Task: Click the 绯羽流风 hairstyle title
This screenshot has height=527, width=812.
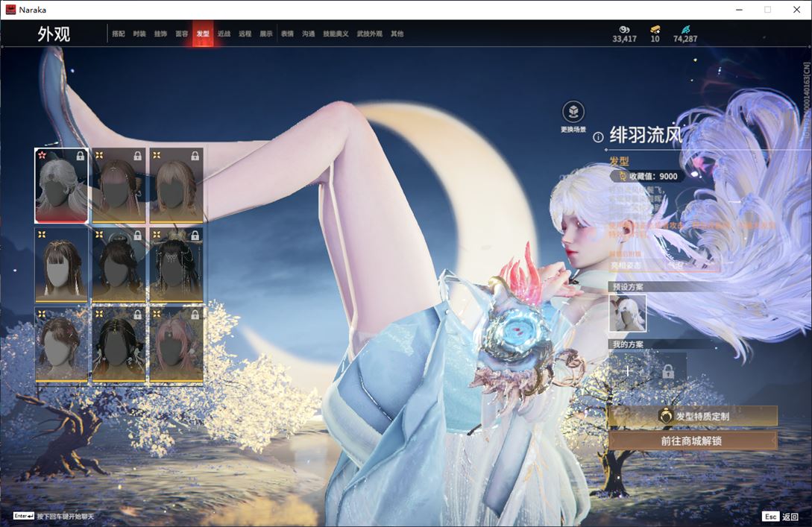Action: point(646,135)
